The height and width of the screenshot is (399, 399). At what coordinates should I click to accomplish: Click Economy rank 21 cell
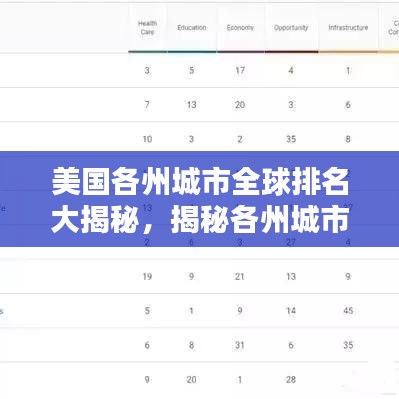pos(240,276)
